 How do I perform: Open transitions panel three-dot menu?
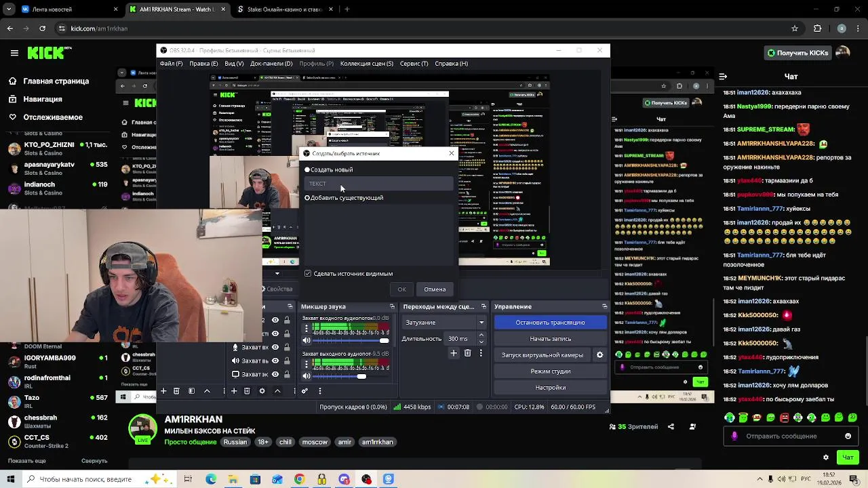point(481,353)
